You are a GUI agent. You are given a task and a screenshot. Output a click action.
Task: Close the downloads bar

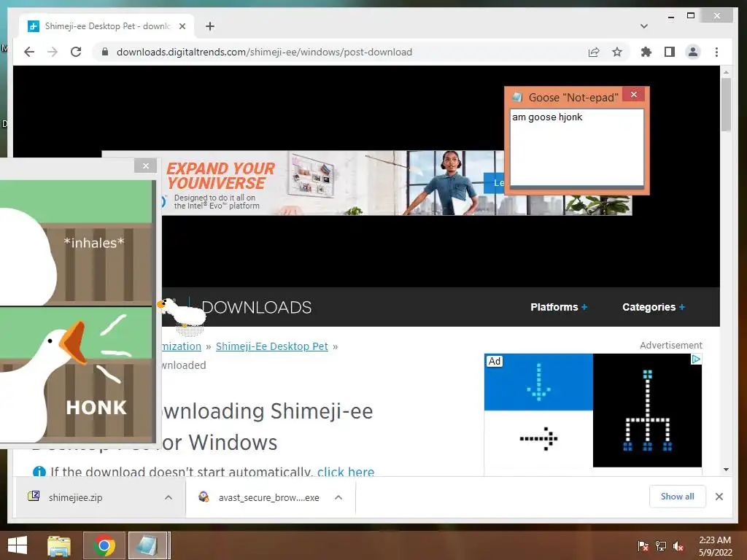click(719, 497)
